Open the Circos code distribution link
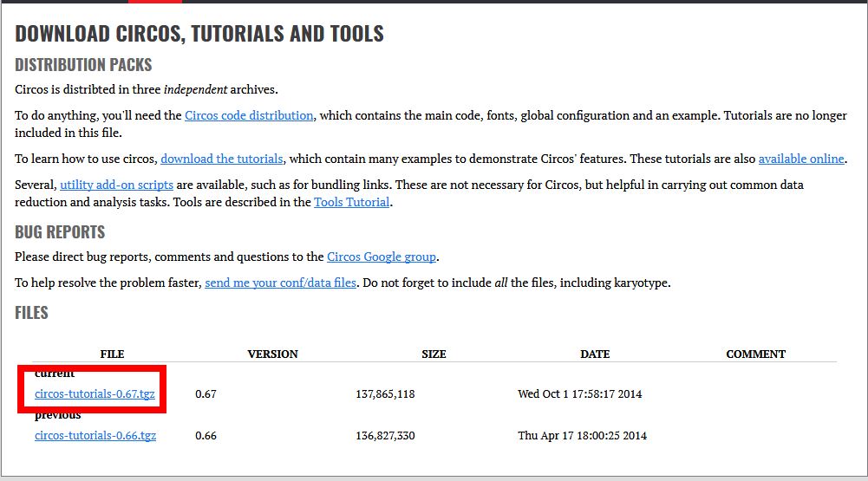 coord(249,115)
